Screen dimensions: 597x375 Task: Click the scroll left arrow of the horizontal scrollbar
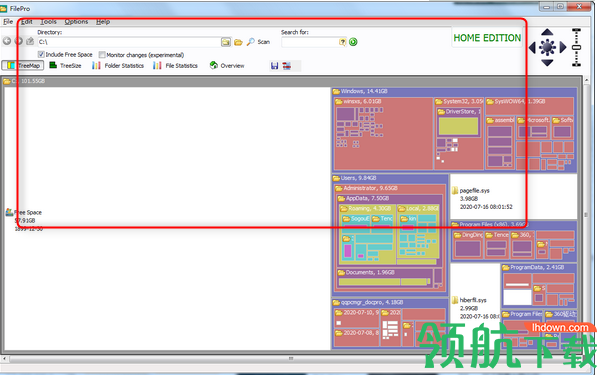coord(5,359)
